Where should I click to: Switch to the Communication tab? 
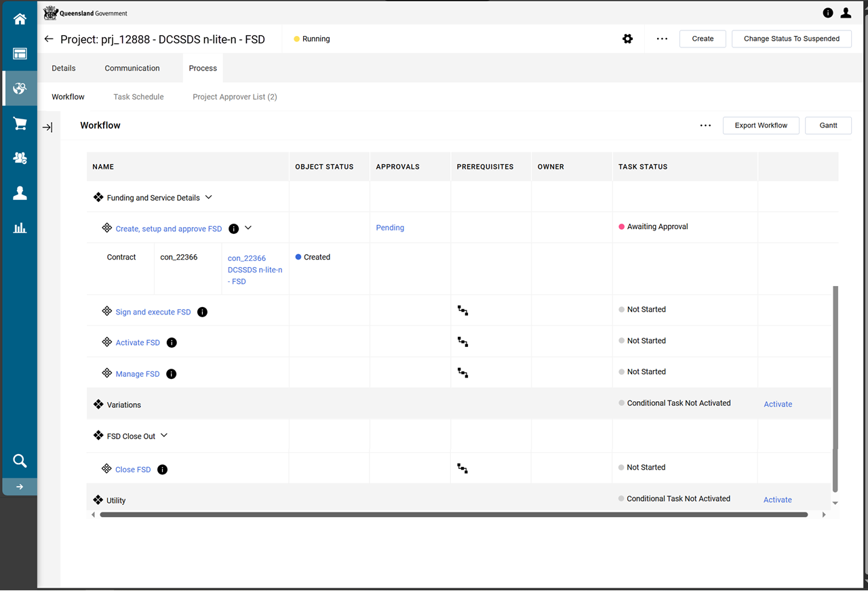132,68
